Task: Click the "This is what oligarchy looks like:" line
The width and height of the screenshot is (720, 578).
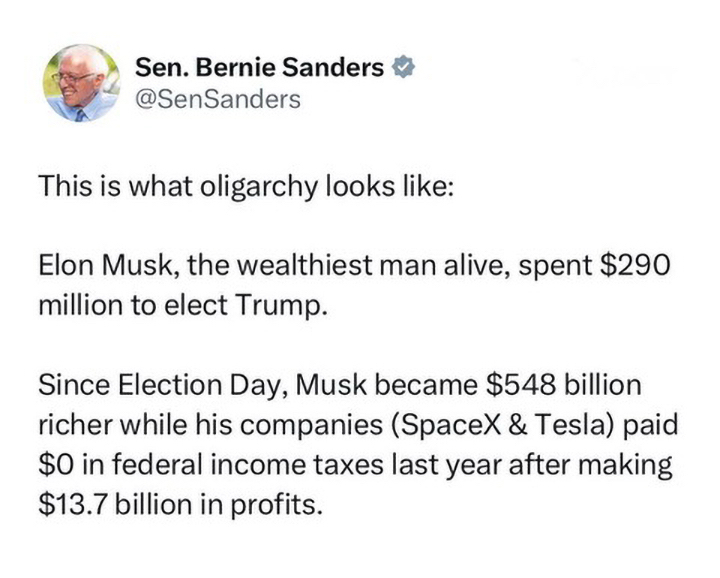Action: [246, 187]
